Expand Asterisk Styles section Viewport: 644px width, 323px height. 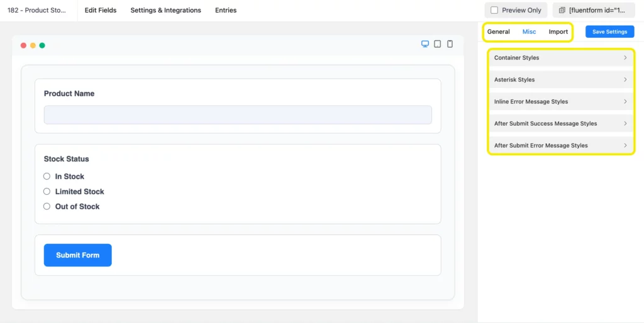tap(560, 80)
